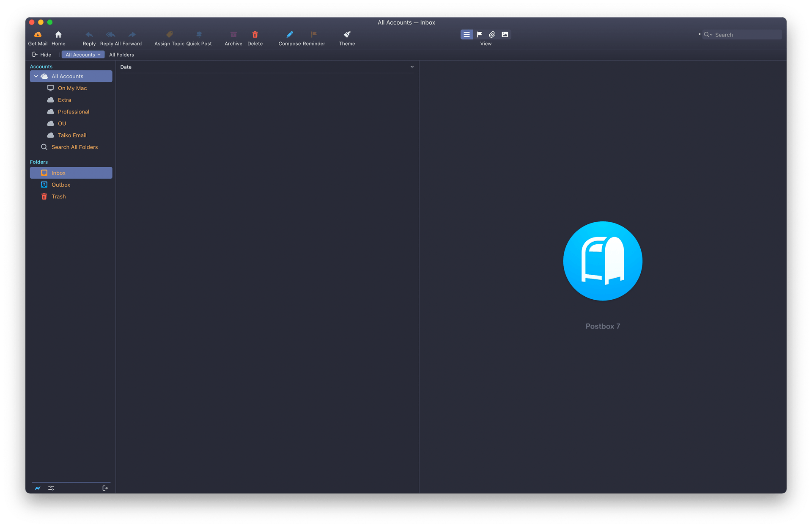This screenshot has height=527, width=812.
Task: Open the filter sliders icon at bottom
Action: pyautogui.click(x=51, y=488)
